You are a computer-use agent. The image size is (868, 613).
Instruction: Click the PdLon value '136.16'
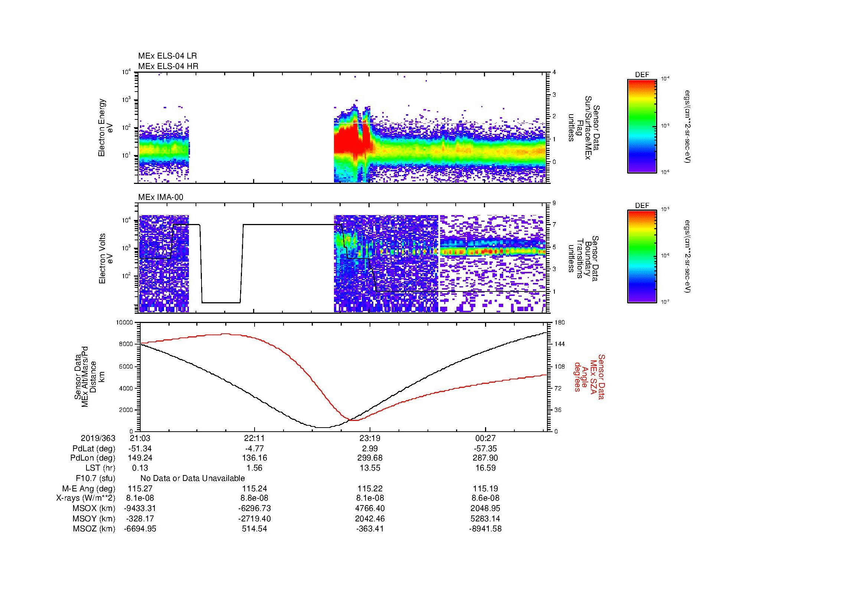click(255, 458)
